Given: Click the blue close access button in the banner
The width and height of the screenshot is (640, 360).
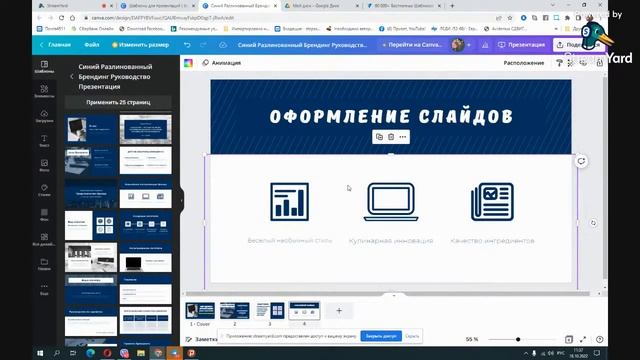Looking at the screenshot, I should click(x=381, y=336).
